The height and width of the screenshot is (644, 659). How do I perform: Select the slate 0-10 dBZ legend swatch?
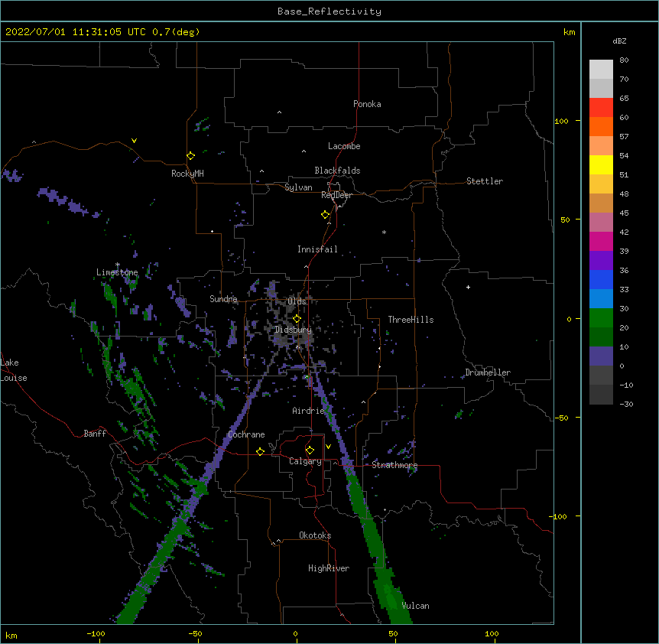601,356
